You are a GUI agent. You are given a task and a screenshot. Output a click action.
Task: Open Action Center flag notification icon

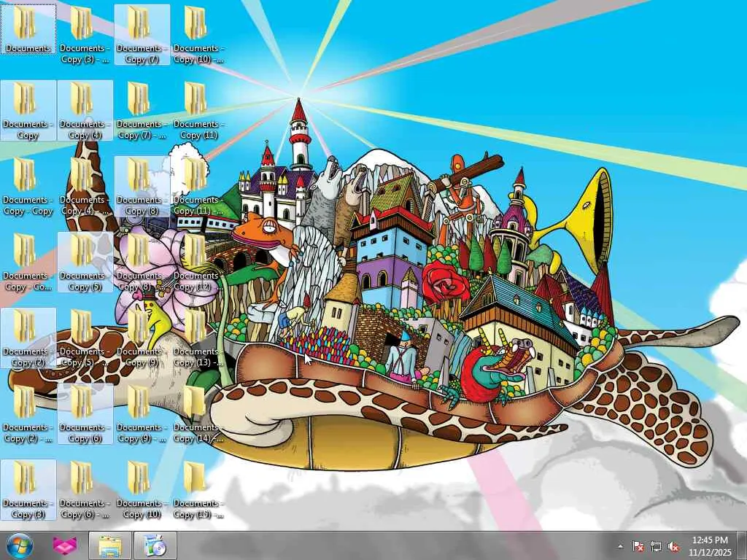click(x=638, y=546)
